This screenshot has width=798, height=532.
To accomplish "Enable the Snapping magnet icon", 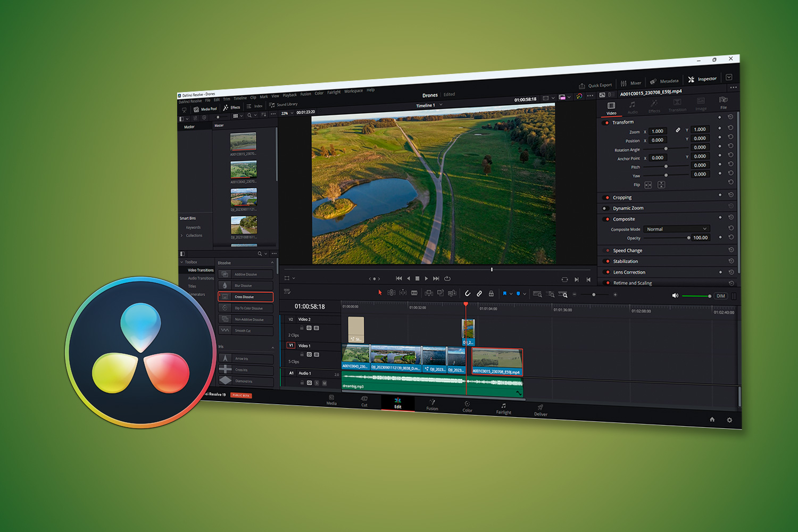I will click(468, 293).
